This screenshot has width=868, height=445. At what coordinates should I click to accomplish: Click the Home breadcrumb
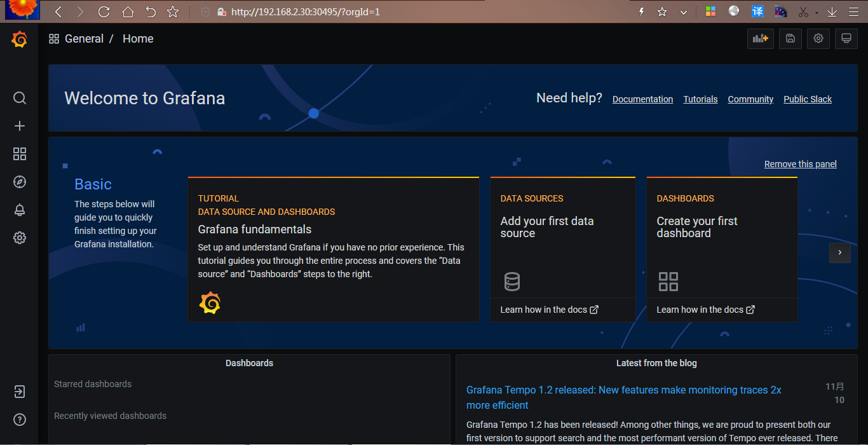(x=138, y=39)
